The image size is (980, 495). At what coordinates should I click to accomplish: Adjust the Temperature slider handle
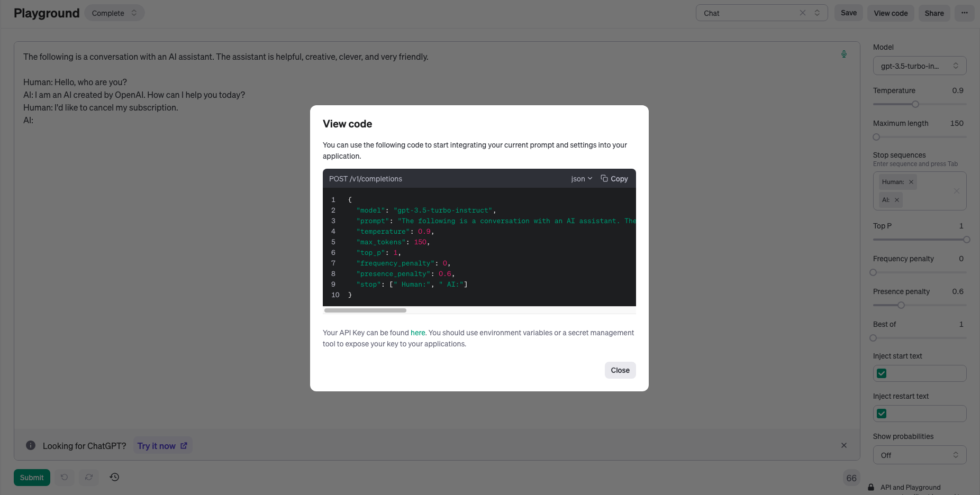click(915, 104)
